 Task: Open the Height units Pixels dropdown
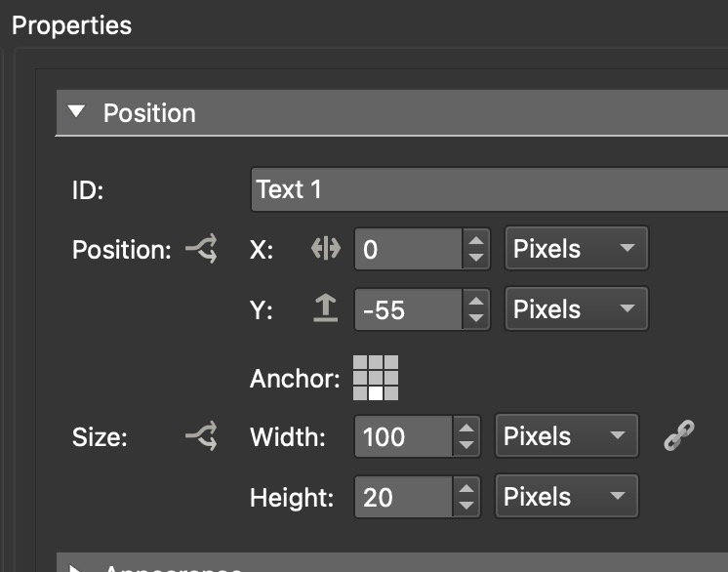pos(566,497)
